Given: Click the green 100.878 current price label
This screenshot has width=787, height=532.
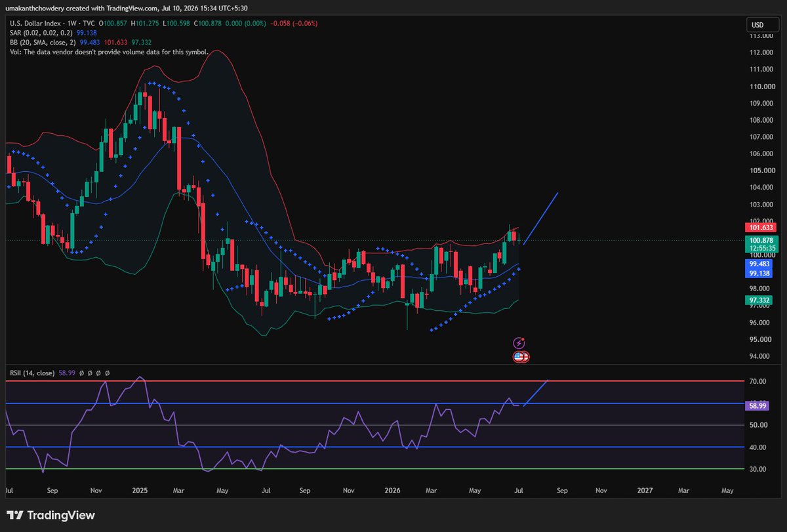Looking at the screenshot, I should (761, 241).
